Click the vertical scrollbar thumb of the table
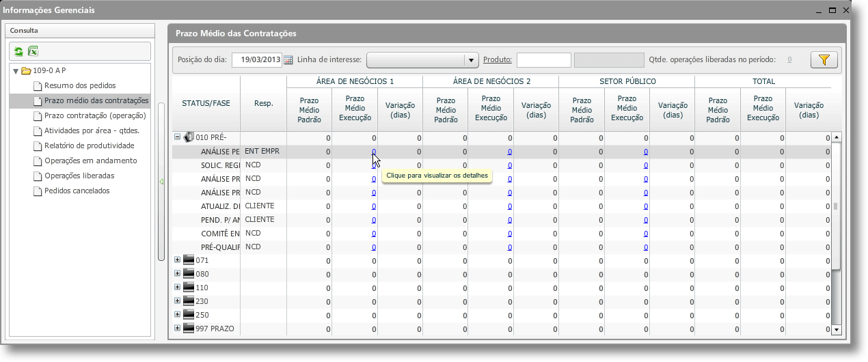Image resolution: width=868 pixels, height=362 pixels. point(835,207)
